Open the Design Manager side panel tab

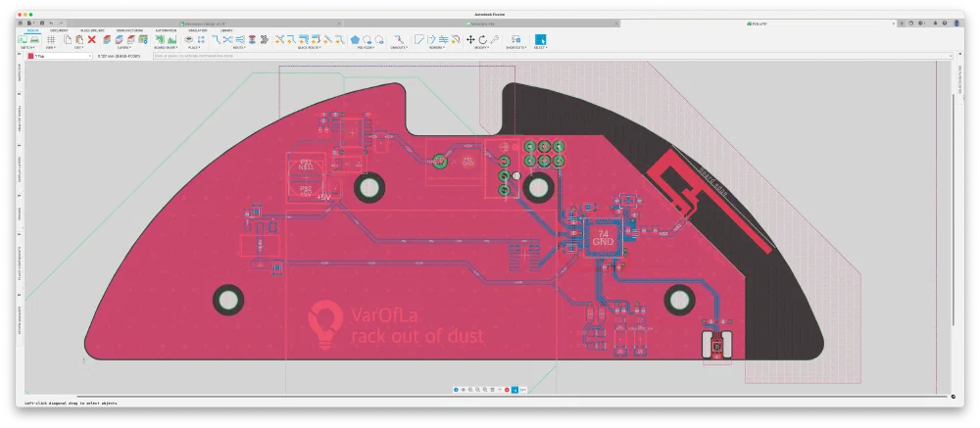coord(20,318)
